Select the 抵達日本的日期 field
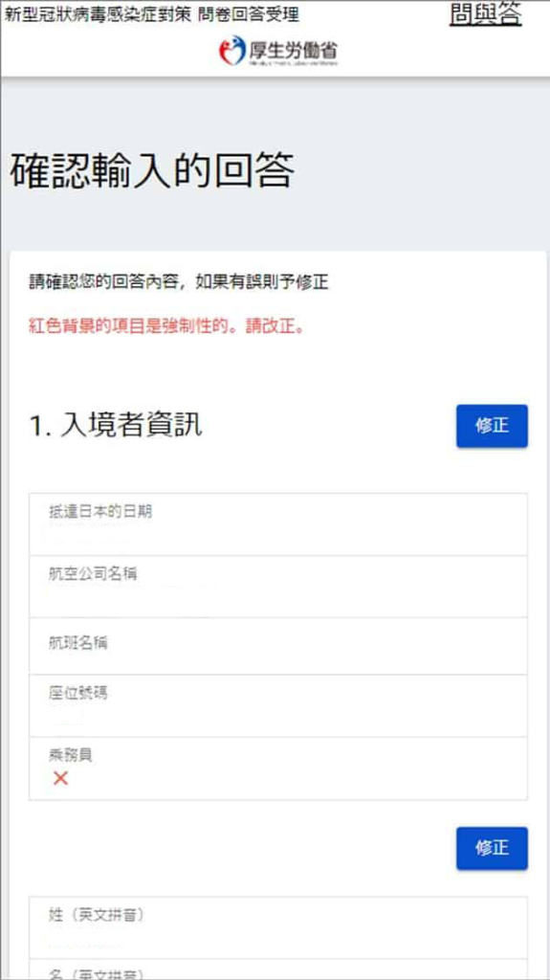This screenshot has width=550, height=980. click(278, 524)
